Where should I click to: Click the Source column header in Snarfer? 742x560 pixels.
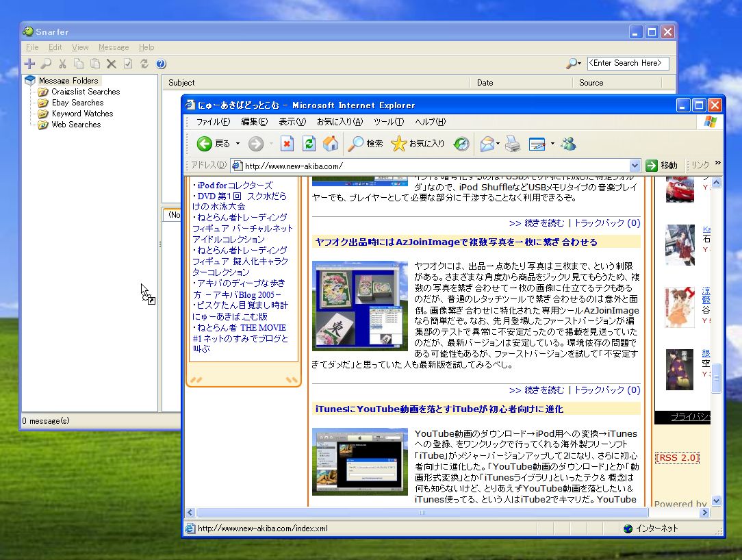point(617,82)
